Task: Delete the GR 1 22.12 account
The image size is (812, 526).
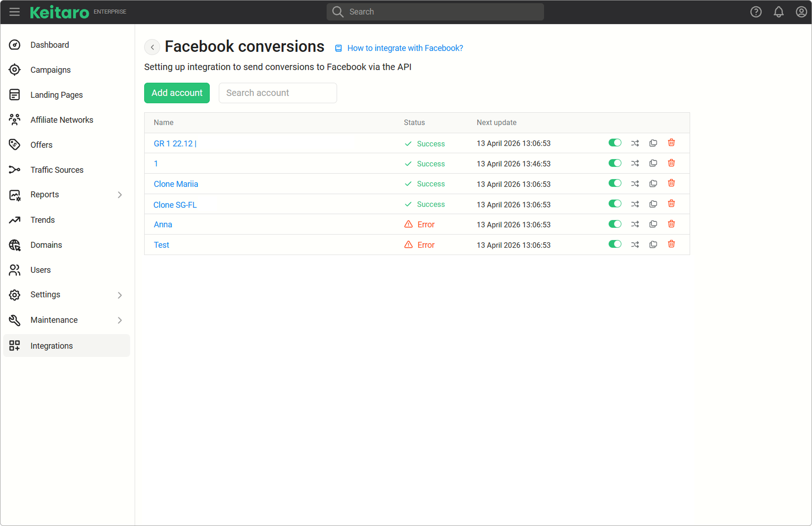Action: (671, 143)
